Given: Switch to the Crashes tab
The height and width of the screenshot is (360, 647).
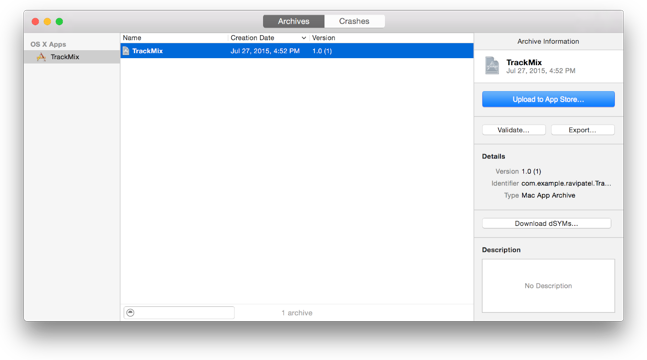Looking at the screenshot, I should click(354, 21).
